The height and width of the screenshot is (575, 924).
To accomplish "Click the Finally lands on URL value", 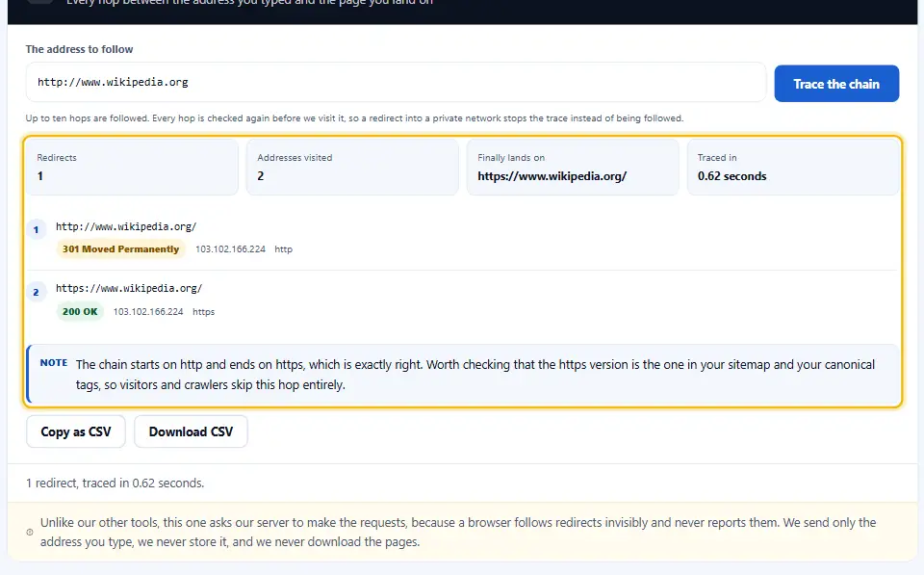I will (x=552, y=175).
